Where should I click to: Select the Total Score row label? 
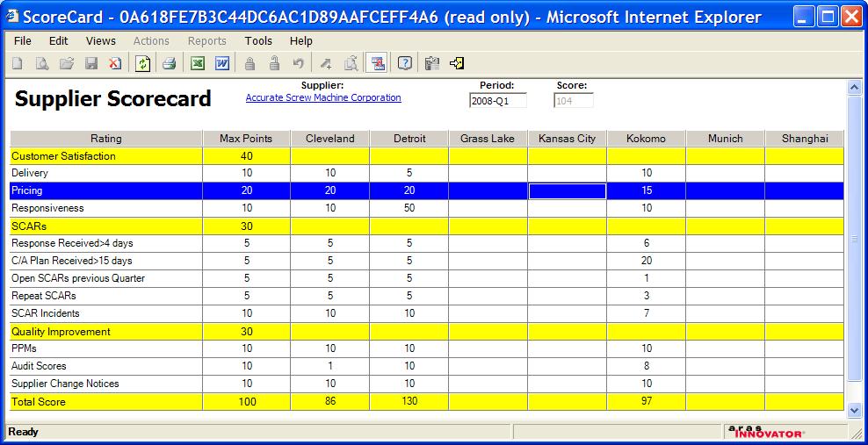pos(38,402)
